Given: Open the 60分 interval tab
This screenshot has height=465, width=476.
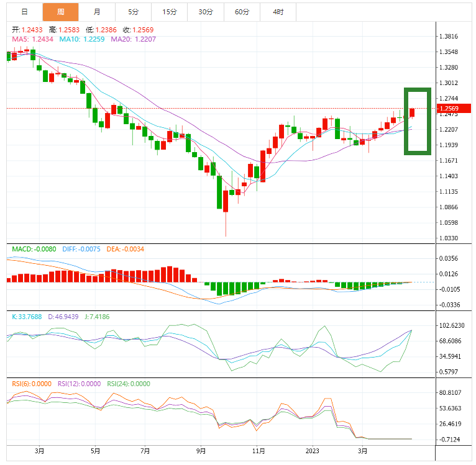Looking at the screenshot, I should pos(242,12).
